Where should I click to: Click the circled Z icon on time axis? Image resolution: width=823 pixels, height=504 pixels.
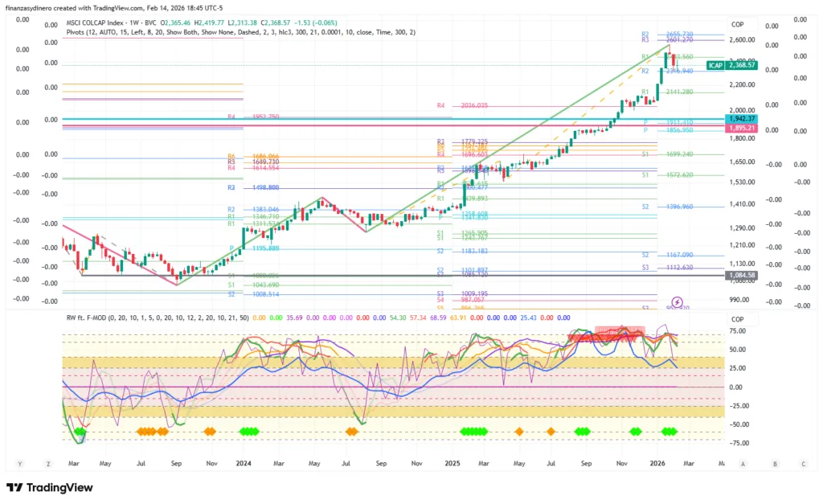click(x=48, y=464)
